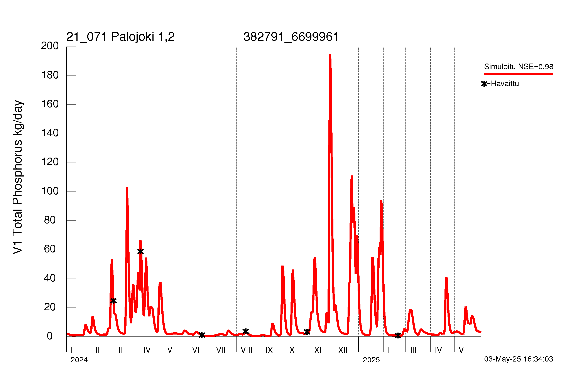This screenshot has height=370, width=588.
Task: Click the y-axis value 0
Action: coord(50,336)
